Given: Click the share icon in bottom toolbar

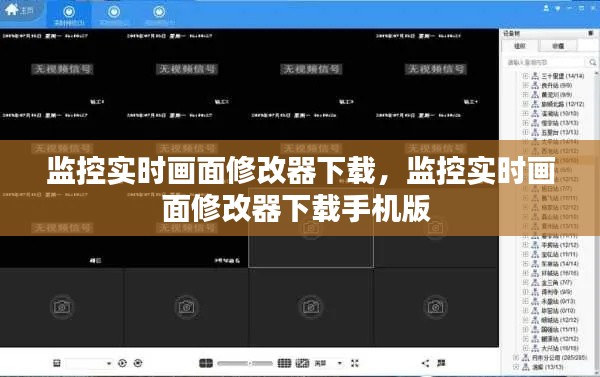Looking at the screenshot, I should (425, 363).
